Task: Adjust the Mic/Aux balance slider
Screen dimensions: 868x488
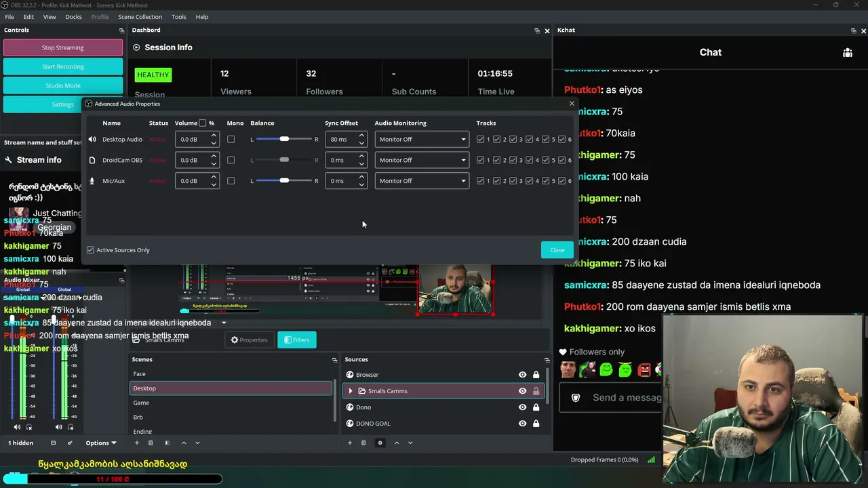Action: tap(284, 181)
